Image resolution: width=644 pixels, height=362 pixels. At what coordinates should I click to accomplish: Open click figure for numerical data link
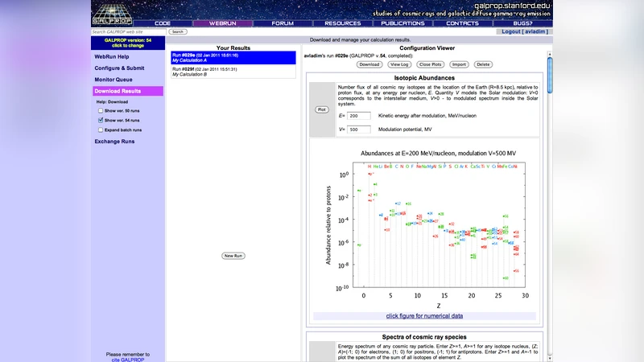coord(424,316)
